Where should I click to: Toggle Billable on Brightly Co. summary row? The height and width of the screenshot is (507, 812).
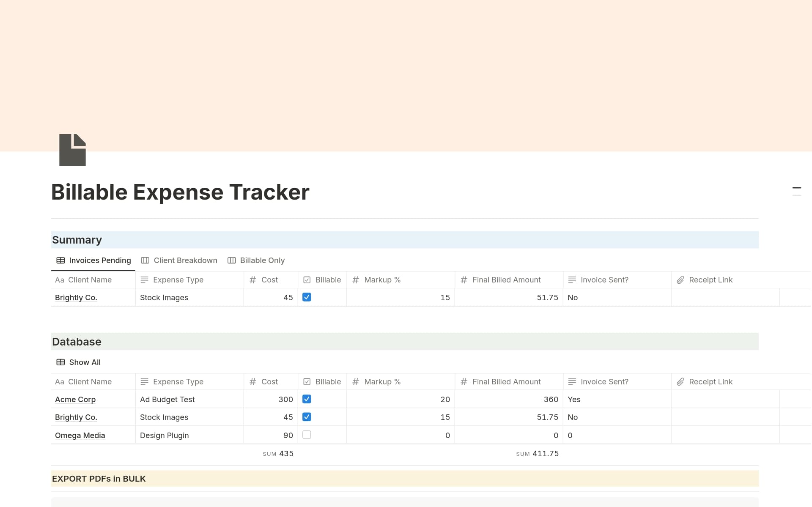pos(307,297)
